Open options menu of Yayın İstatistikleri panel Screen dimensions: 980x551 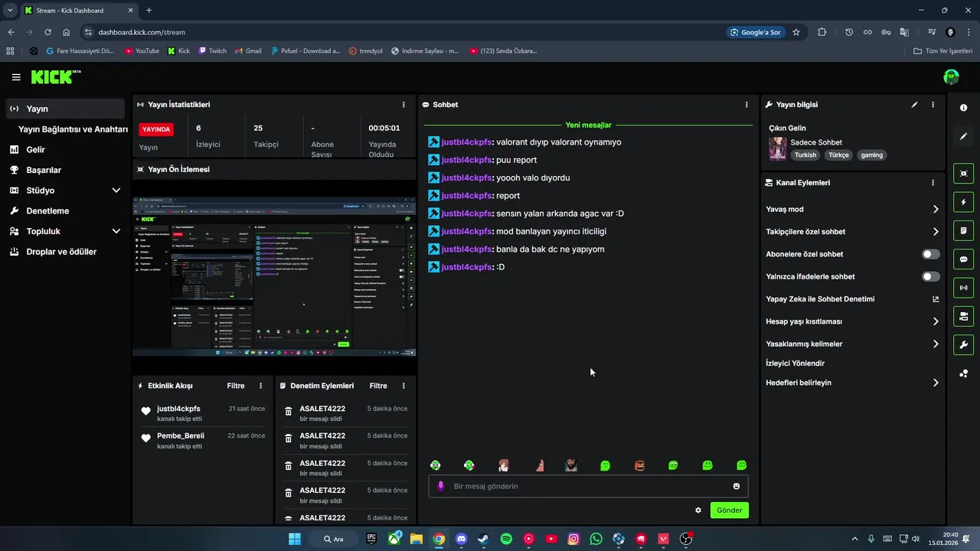(403, 105)
